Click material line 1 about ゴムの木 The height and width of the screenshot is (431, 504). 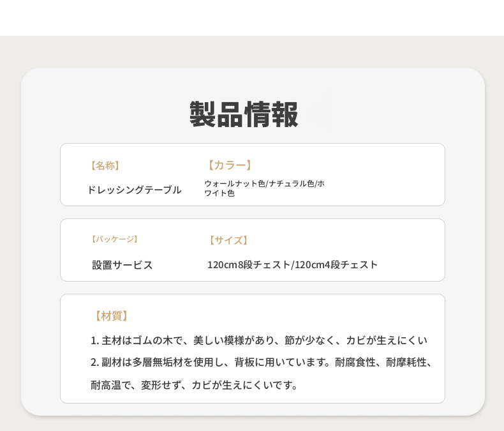coord(259,340)
